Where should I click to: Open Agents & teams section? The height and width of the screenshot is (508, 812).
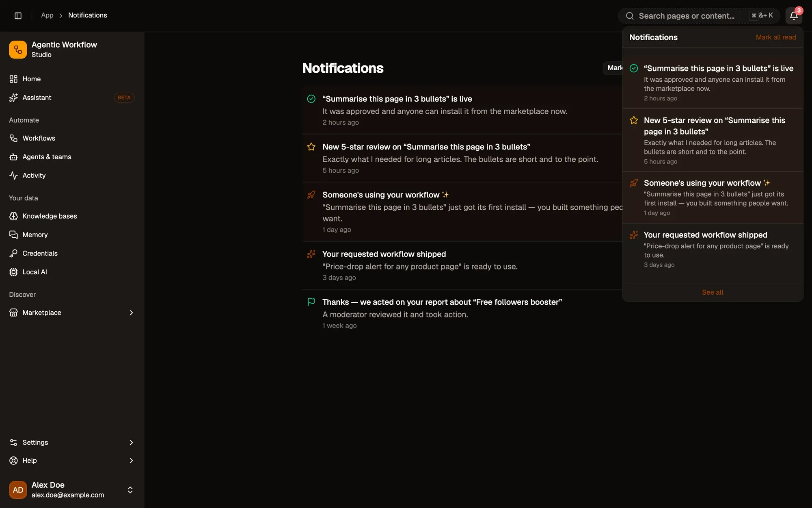72,157
